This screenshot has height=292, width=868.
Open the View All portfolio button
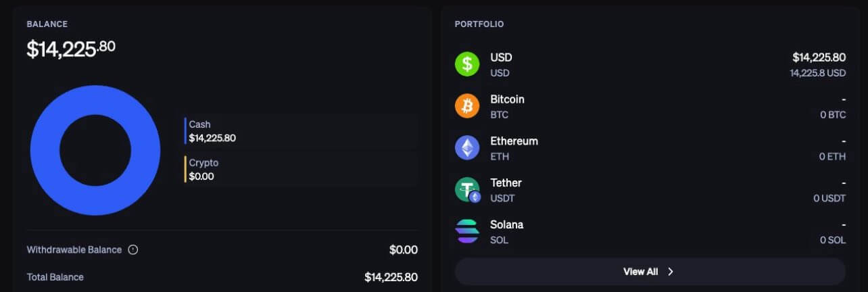[x=649, y=272]
